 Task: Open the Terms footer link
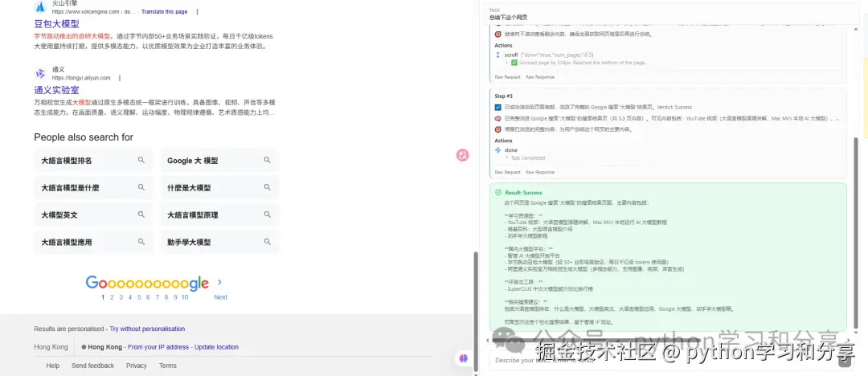tap(168, 366)
